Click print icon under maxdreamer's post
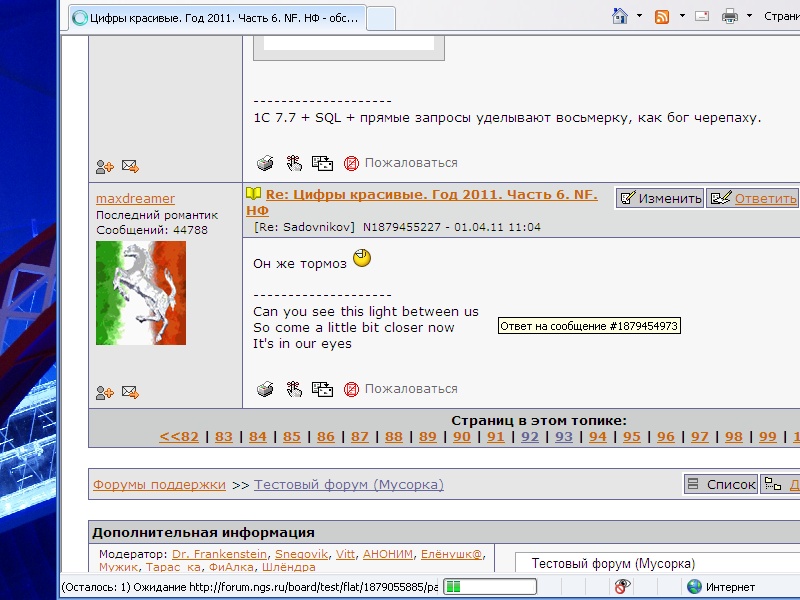The height and width of the screenshot is (600, 800). (x=265, y=389)
